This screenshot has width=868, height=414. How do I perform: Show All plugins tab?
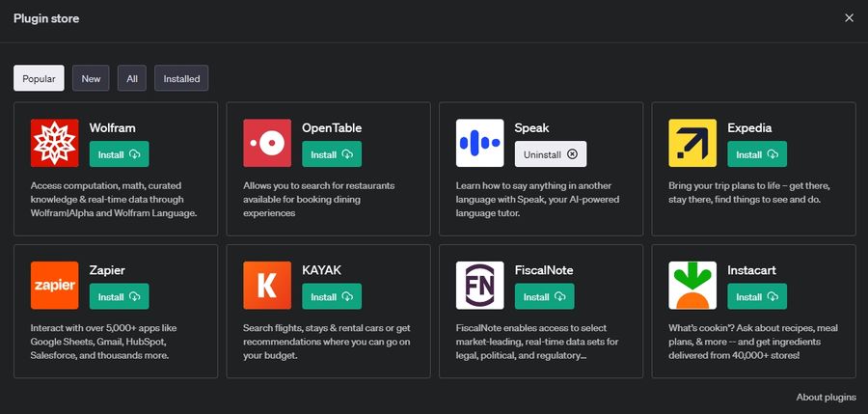(x=132, y=79)
